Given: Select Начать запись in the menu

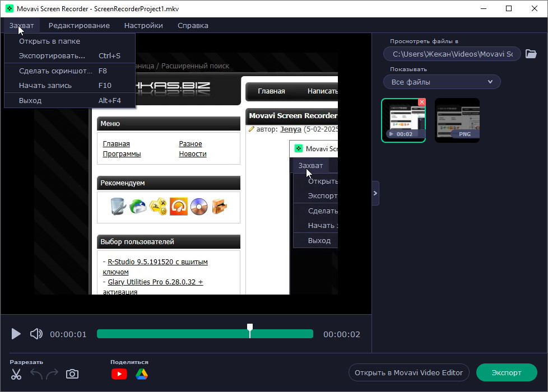Looking at the screenshot, I should pos(69,86).
